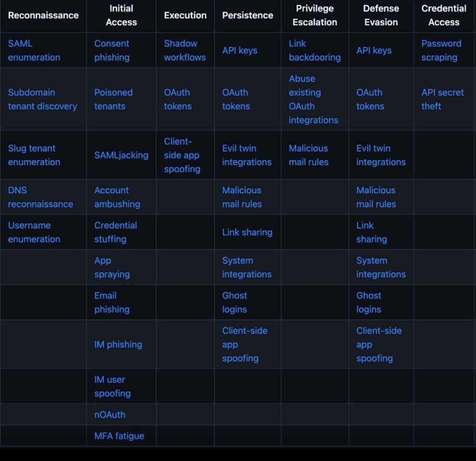
Task: Open Client-side app spoofing under Persistence
Action: (245, 344)
